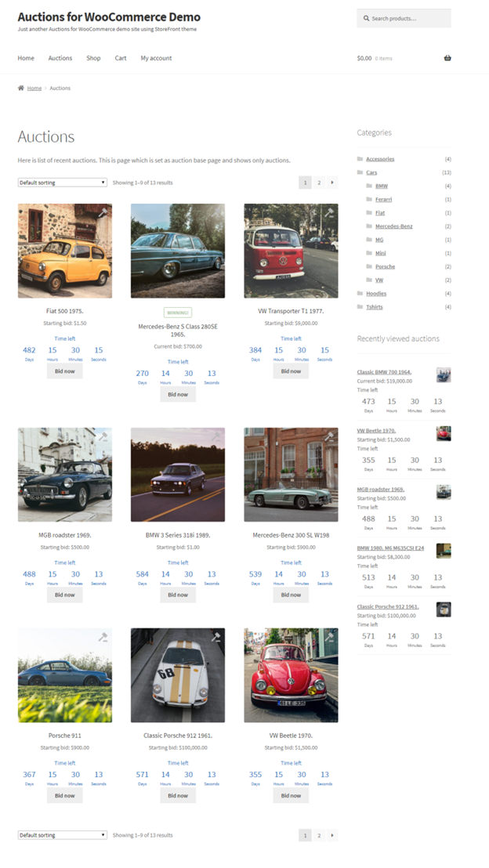Click gavel icon on Porsche 911 image
489x868 pixels.
[103, 637]
